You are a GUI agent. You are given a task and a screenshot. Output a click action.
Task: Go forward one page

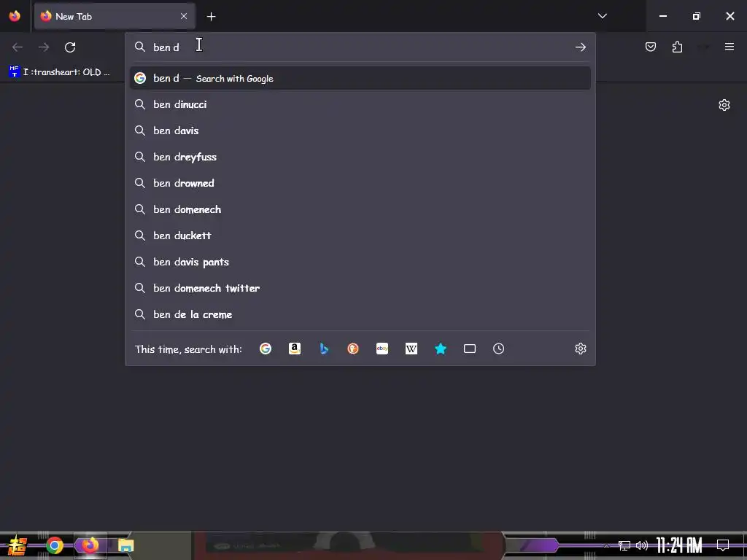coord(44,47)
